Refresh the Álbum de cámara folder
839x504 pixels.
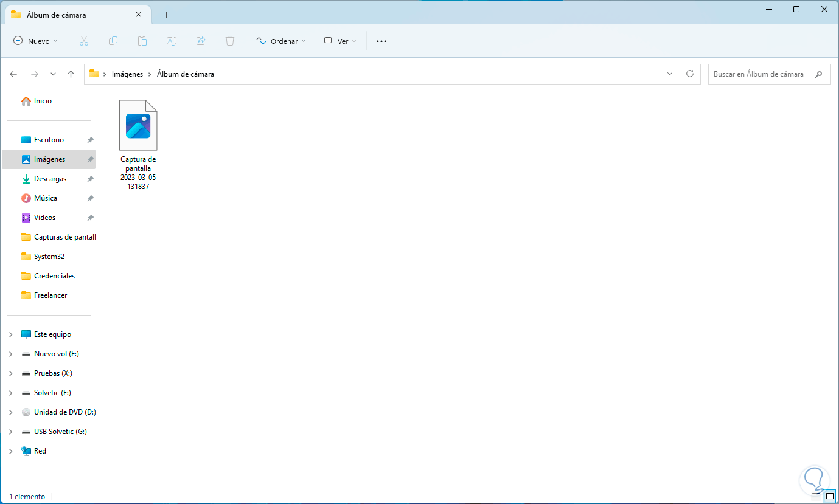point(690,74)
